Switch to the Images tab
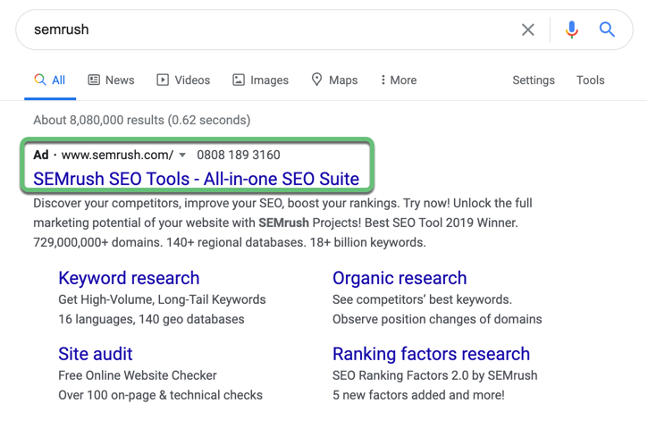647x427 pixels. tap(260, 80)
